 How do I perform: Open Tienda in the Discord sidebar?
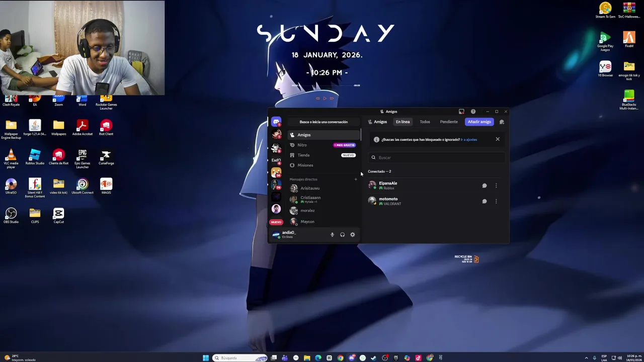click(323, 155)
